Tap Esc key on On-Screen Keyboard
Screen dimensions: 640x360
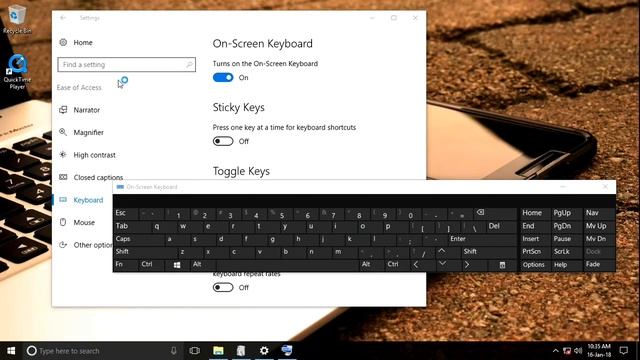click(x=126, y=213)
